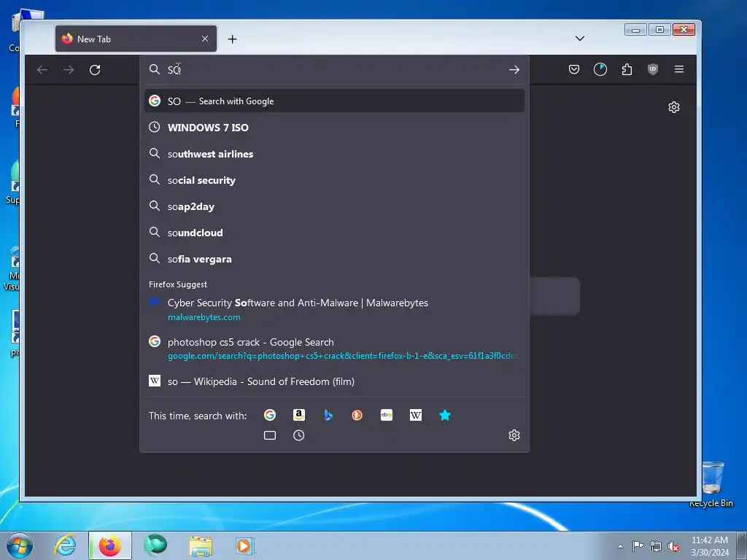Search bookmarks using star icon

[444, 415]
